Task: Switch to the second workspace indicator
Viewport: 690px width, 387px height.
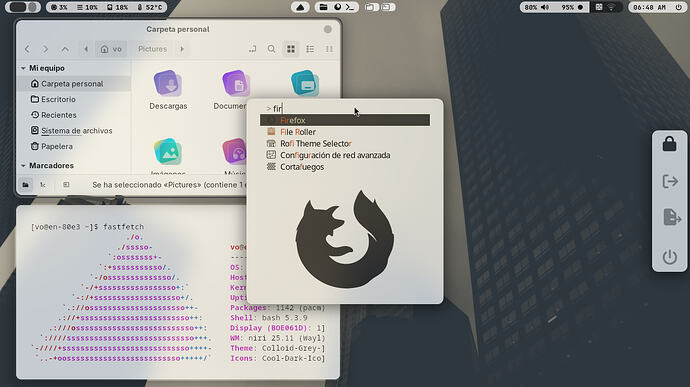Action: (388, 7)
